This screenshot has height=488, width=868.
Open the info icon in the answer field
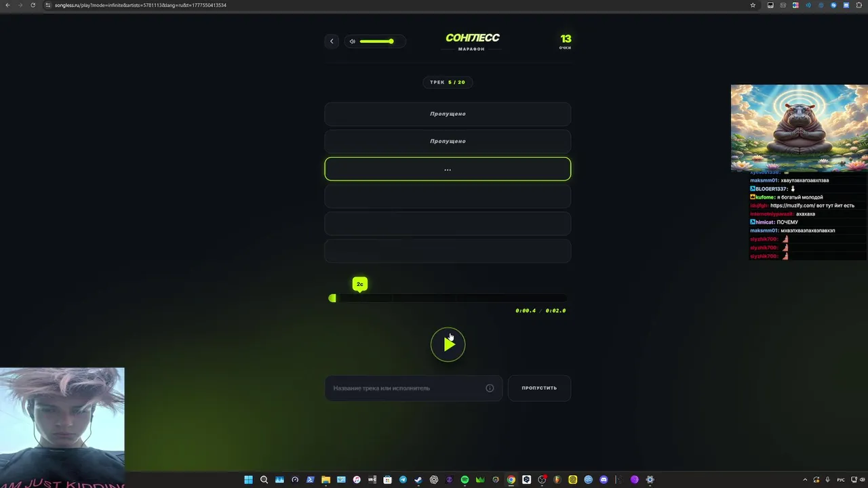tap(490, 388)
